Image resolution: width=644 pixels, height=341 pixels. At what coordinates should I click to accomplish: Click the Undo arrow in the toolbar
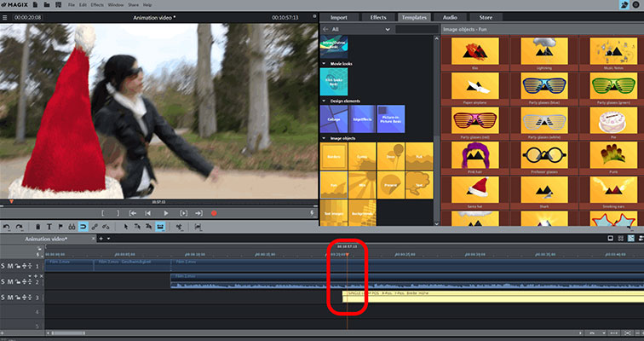7,227
